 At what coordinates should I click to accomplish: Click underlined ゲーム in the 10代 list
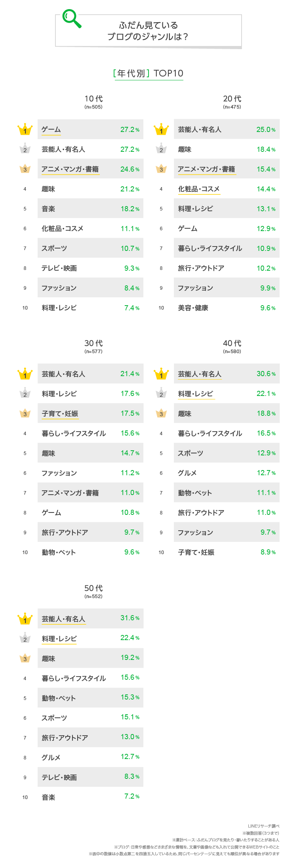(x=51, y=130)
